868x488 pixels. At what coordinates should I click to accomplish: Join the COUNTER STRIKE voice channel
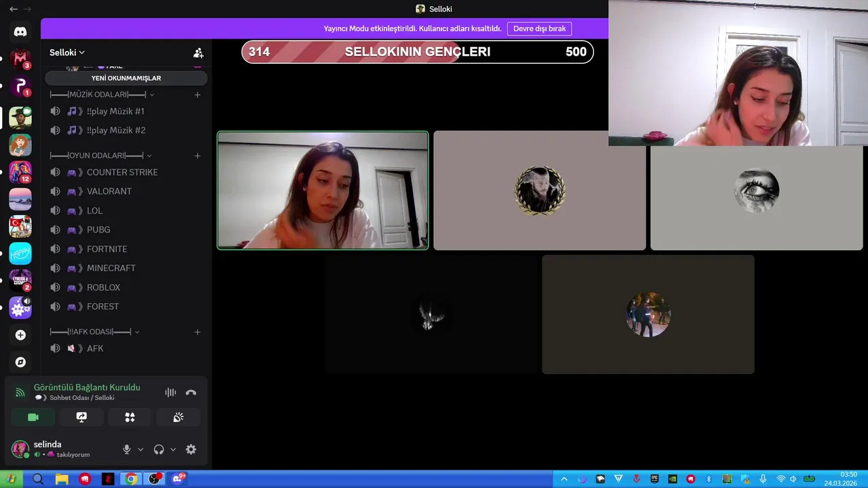[126, 172]
